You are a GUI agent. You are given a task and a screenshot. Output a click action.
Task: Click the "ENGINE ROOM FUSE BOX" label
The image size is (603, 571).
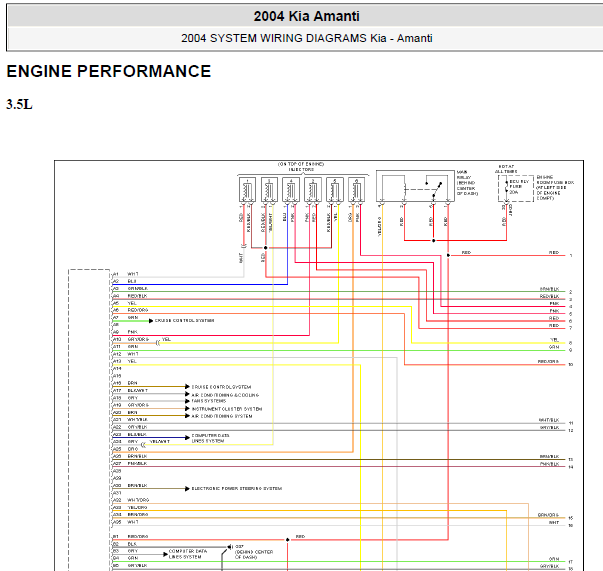click(x=555, y=180)
